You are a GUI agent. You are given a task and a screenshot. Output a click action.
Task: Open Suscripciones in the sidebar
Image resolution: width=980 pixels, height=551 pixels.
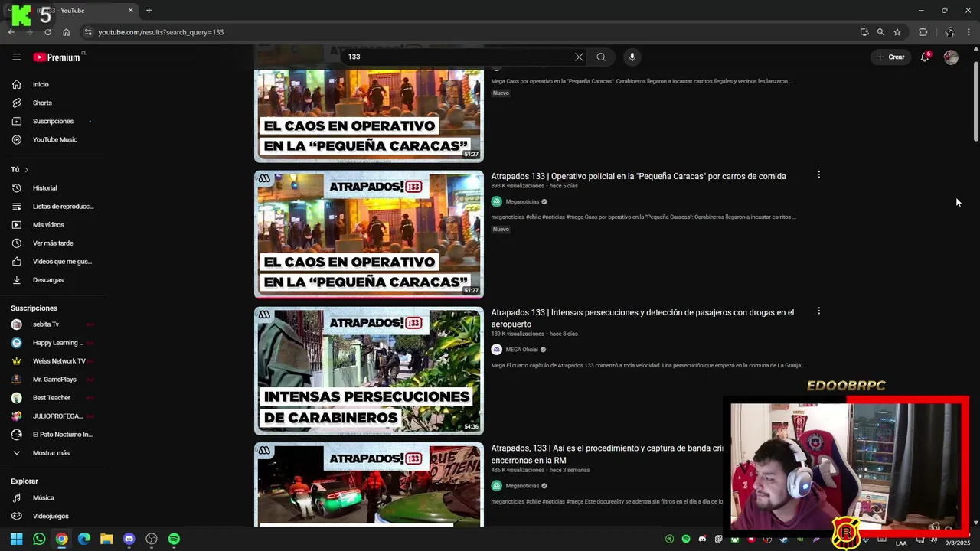pyautogui.click(x=54, y=121)
